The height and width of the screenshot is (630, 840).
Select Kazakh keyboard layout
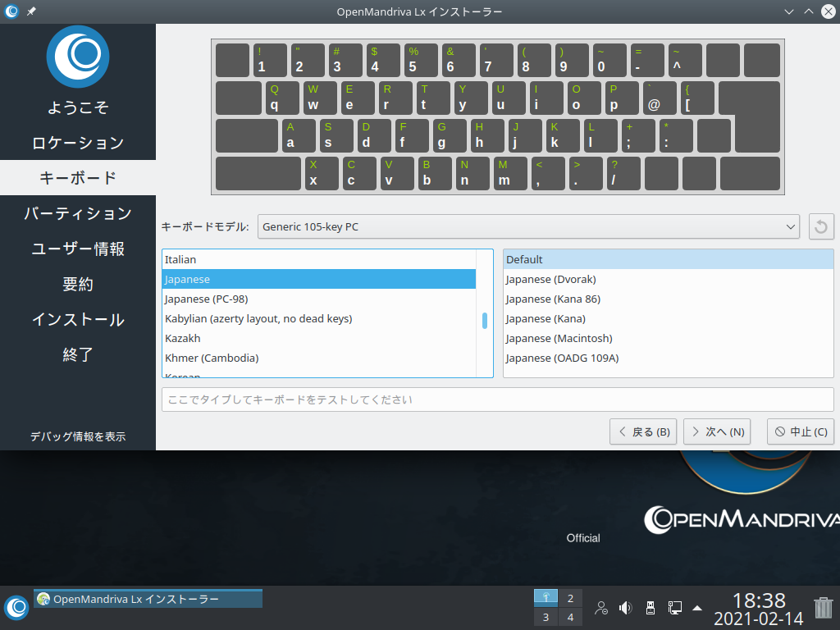[319, 339]
